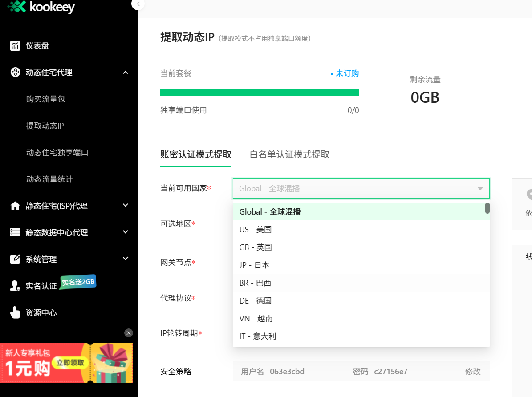Click the 系统管理 edit icon

pyautogui.click(x=15, y=259)
